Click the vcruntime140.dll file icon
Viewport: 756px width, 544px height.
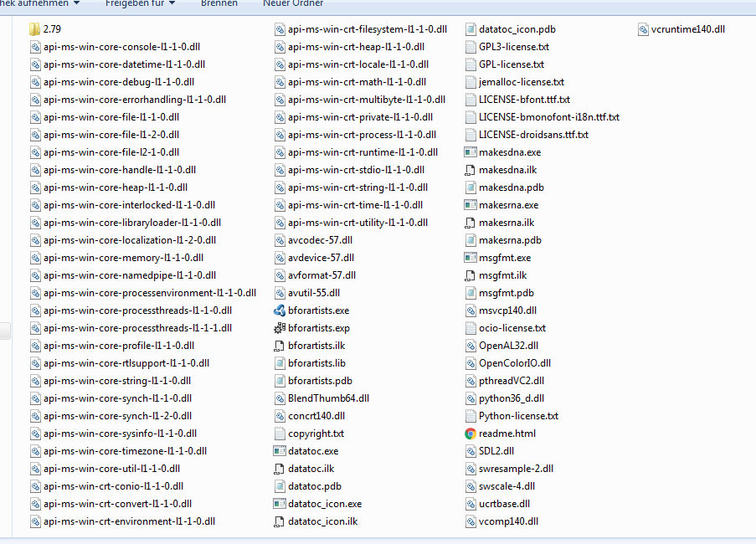click(643, 29)
